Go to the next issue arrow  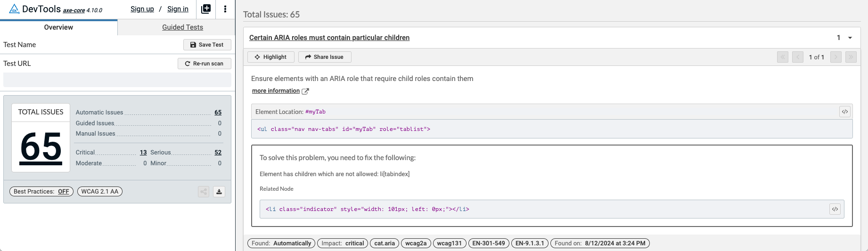click(836, 57)
